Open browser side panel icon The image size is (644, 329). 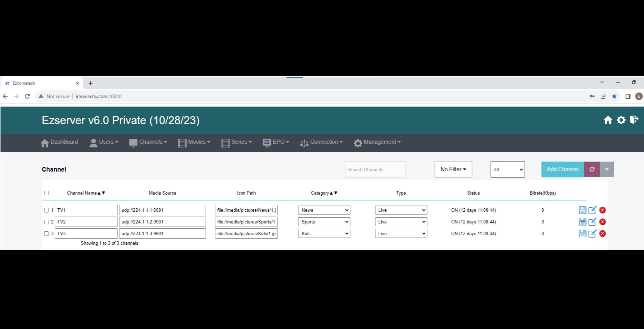[628, 96]
